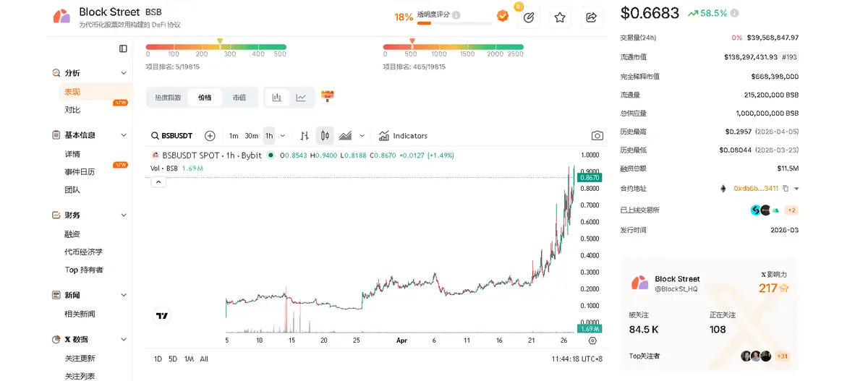Click the Block Street project logo
This screenshot has width=868, height=381.
[61, 17]
